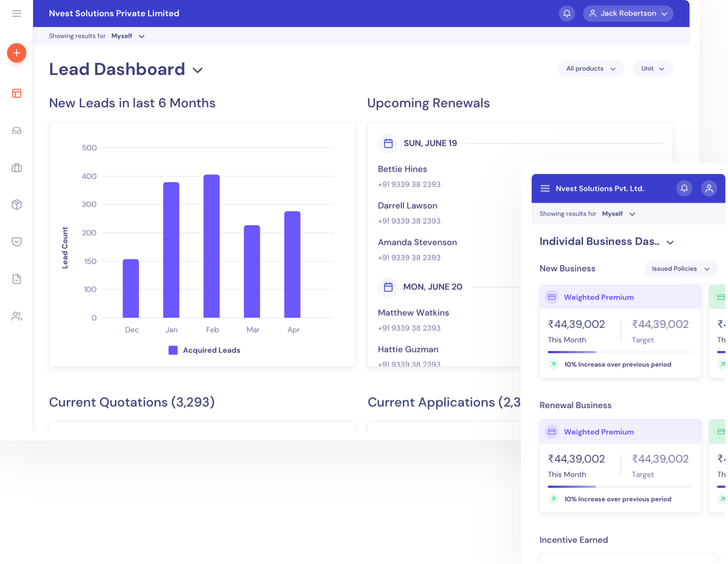Screen dimensions: 728x564
Task: Open the Issued Policies dropdown
Action: [x=680, y=269]
